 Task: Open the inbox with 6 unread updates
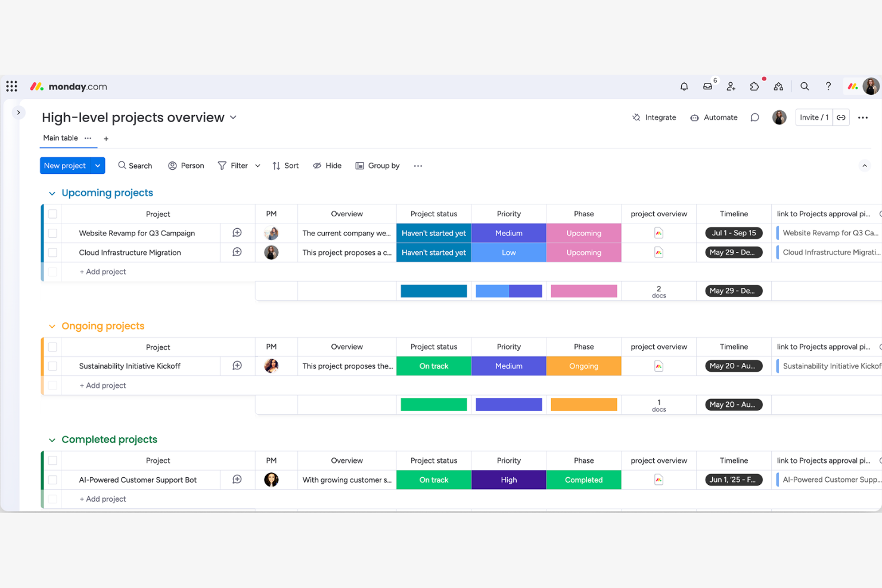(x=707, y=86)
